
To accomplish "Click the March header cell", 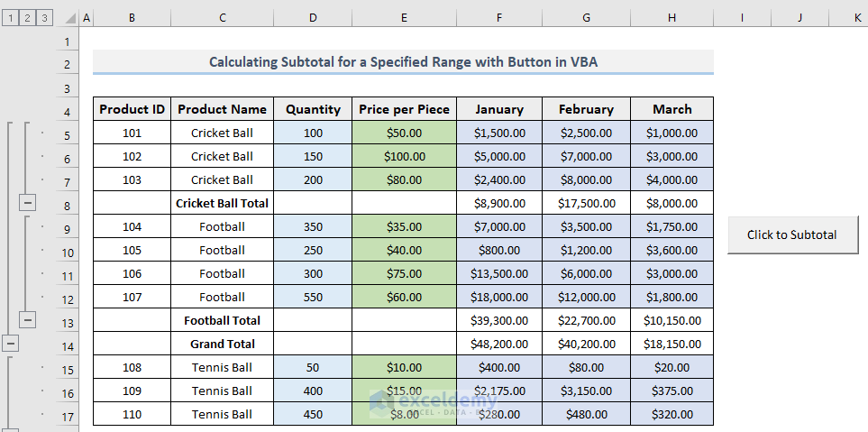I will click(x=672, y=109).
